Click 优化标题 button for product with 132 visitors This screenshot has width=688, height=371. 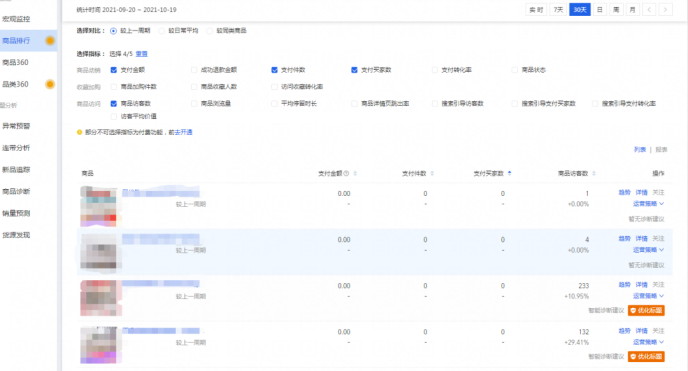click(x=646, y=357)
